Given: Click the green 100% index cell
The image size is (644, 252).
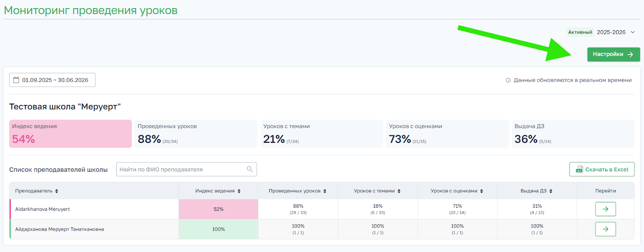Looking at the screenshot, I should pos(218,229).
